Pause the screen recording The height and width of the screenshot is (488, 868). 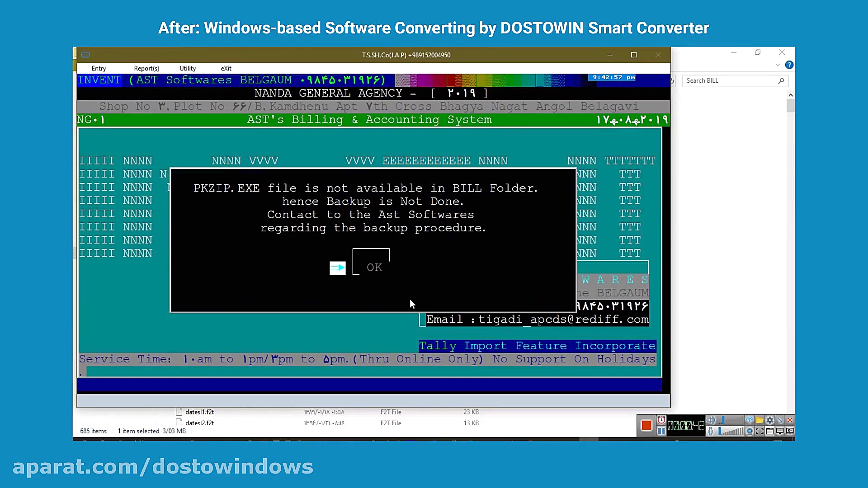pyautogui.click(x=661, y=431)
